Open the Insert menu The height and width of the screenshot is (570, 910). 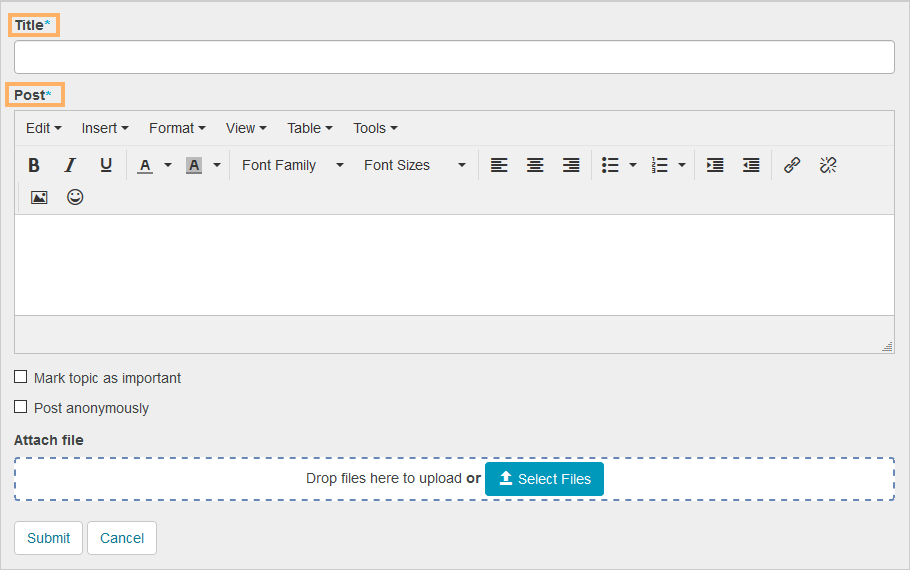point(105,128)
